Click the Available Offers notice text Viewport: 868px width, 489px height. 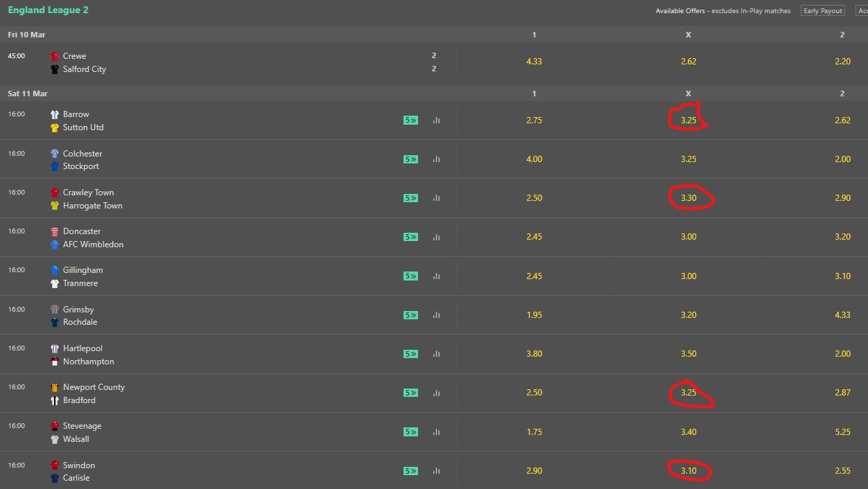click(723, 11)
